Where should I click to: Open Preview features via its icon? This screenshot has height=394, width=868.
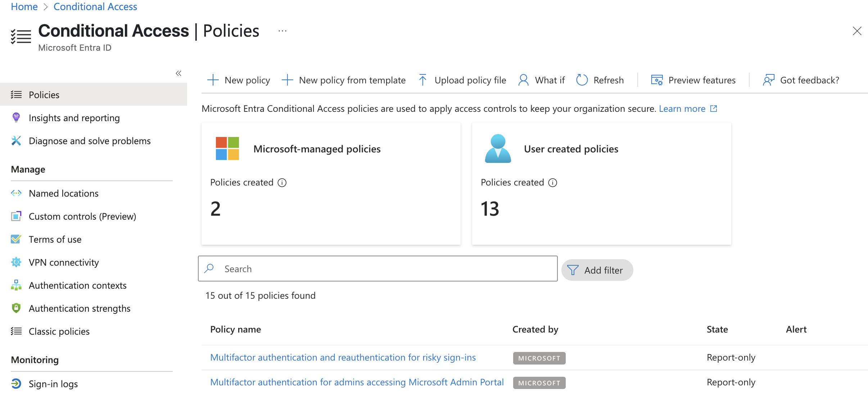(657, 80)
